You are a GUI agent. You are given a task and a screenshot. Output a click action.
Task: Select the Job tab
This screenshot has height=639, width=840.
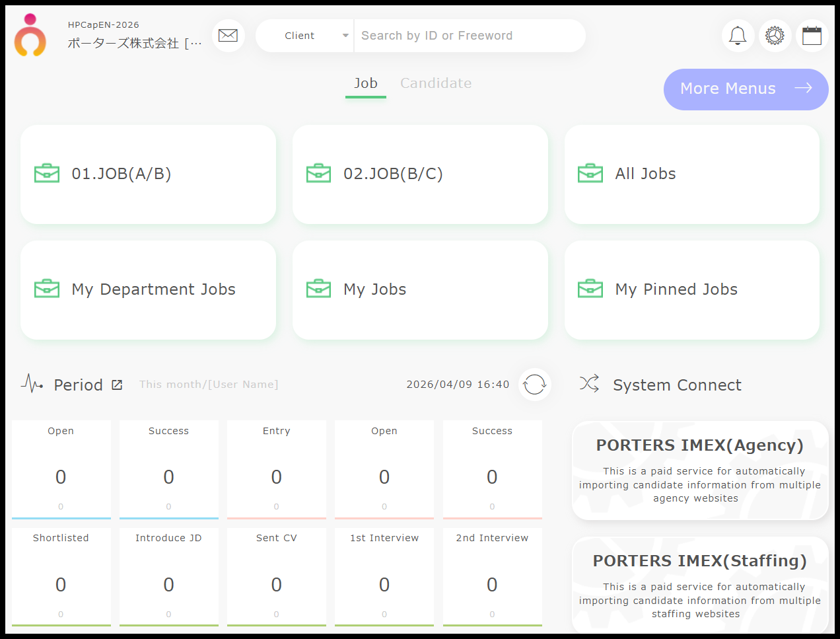[366, 83]
